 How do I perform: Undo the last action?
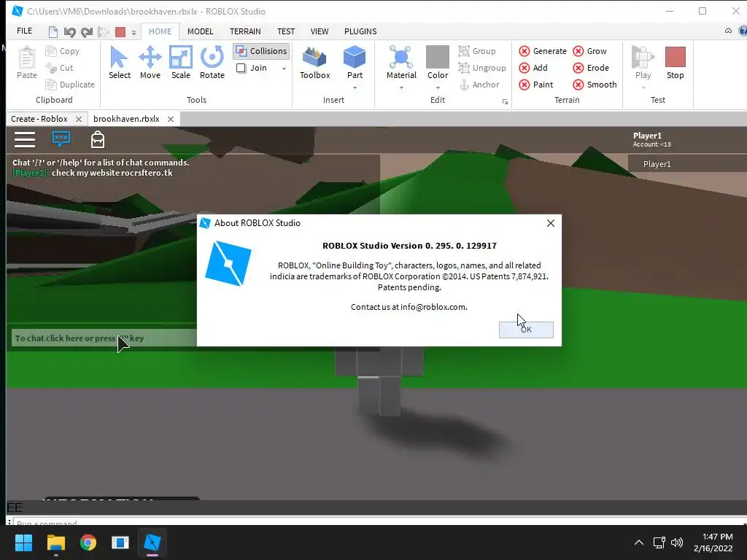tap(69, 32)
